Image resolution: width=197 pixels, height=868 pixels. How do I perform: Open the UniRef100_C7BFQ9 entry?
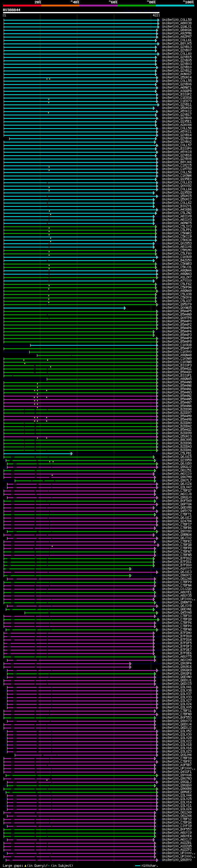(177, 619)
